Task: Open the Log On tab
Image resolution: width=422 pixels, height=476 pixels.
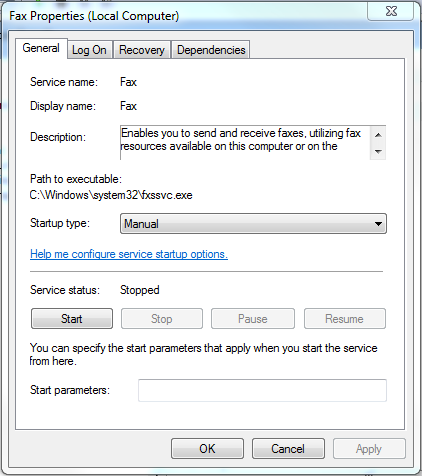Action: [89, 50]
